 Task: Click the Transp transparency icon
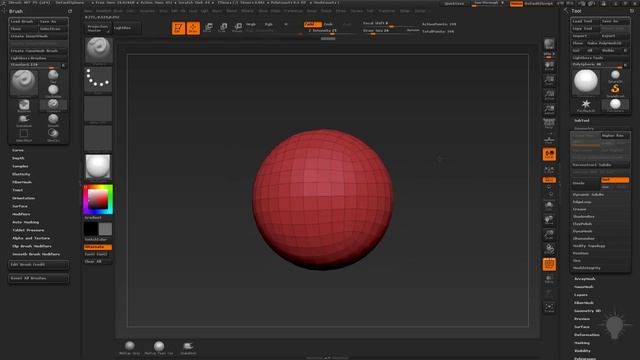click(549, 279)
